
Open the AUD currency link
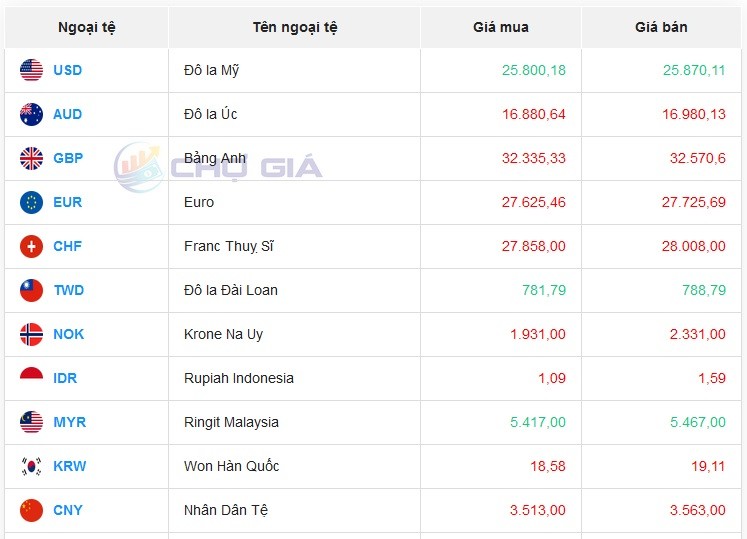(x=68, y=114)
